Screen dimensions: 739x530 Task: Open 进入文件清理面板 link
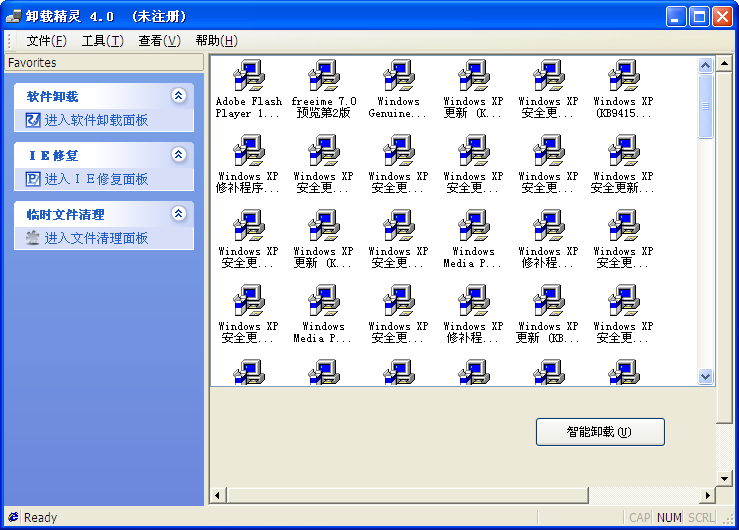pyautogui.click(x=96, y=238)
